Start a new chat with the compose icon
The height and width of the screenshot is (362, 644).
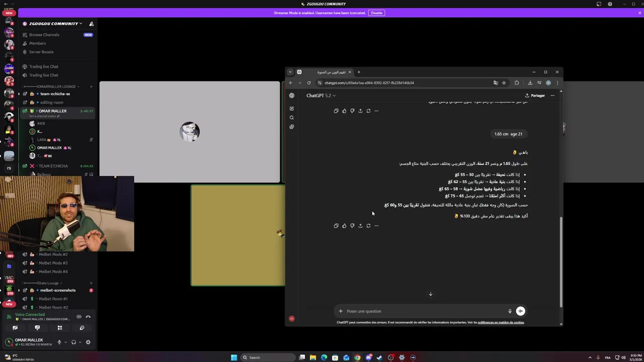coord(292,109)
